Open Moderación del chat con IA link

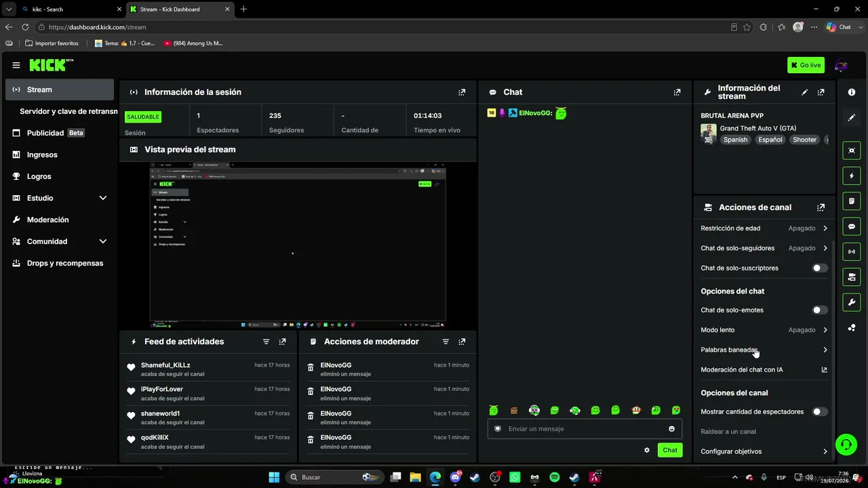tap(764, 370)
